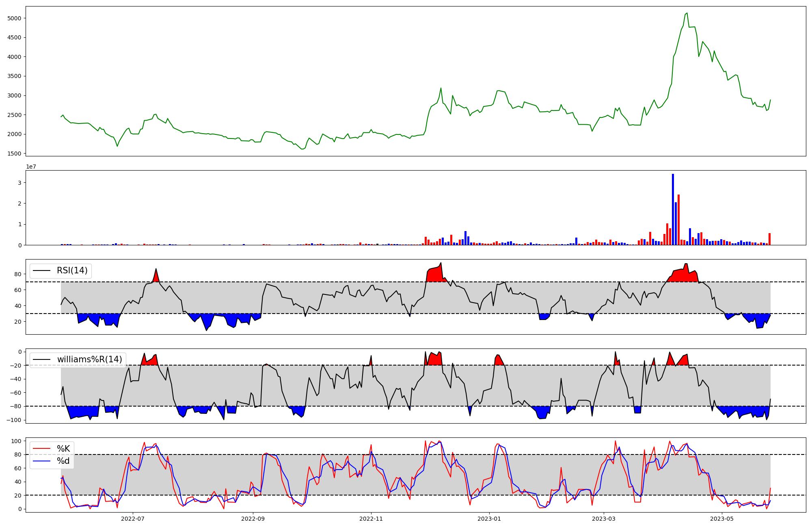Click the RSI(14) legend entry
Image resolution: width=812 pixels, height=528 pixels.
click(72, 270)
